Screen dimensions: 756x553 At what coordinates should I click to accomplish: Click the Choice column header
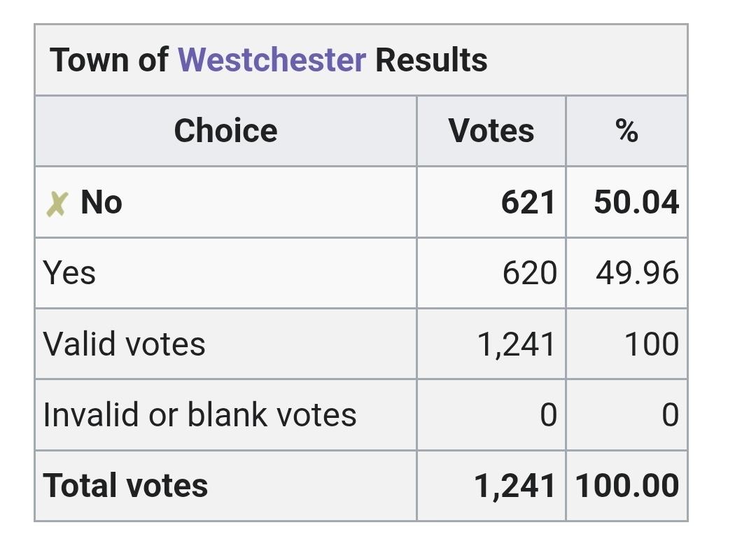[x=225, y=131]
